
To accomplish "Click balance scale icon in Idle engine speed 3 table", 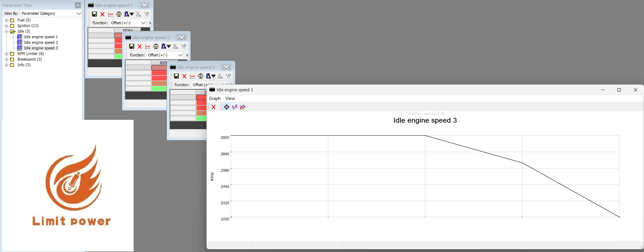I will coord(200,76).
